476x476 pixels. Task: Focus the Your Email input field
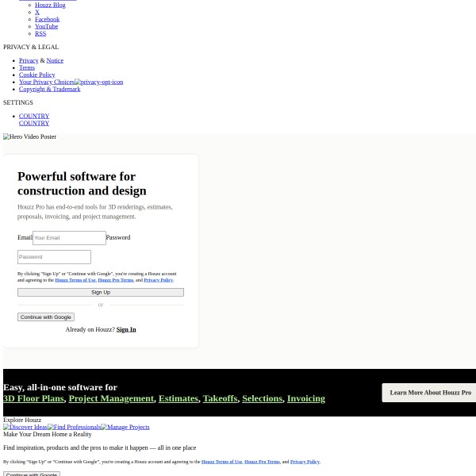pos(69,238)
